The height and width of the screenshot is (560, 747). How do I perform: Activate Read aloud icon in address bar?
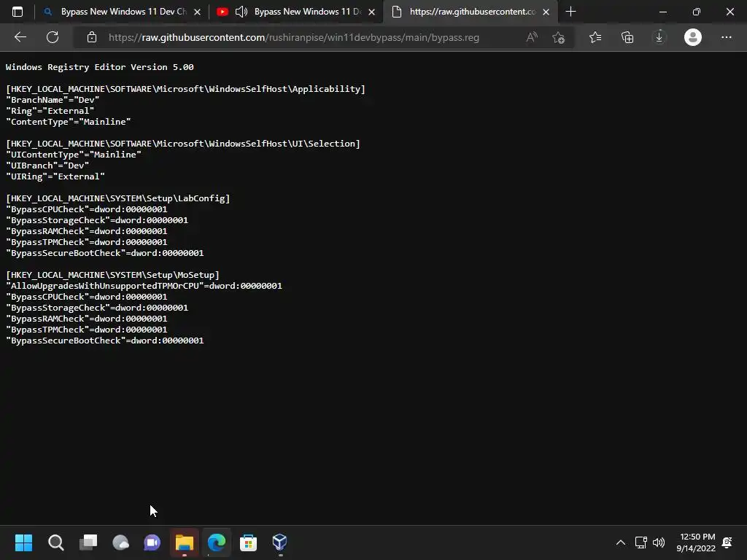pos(532,37)
